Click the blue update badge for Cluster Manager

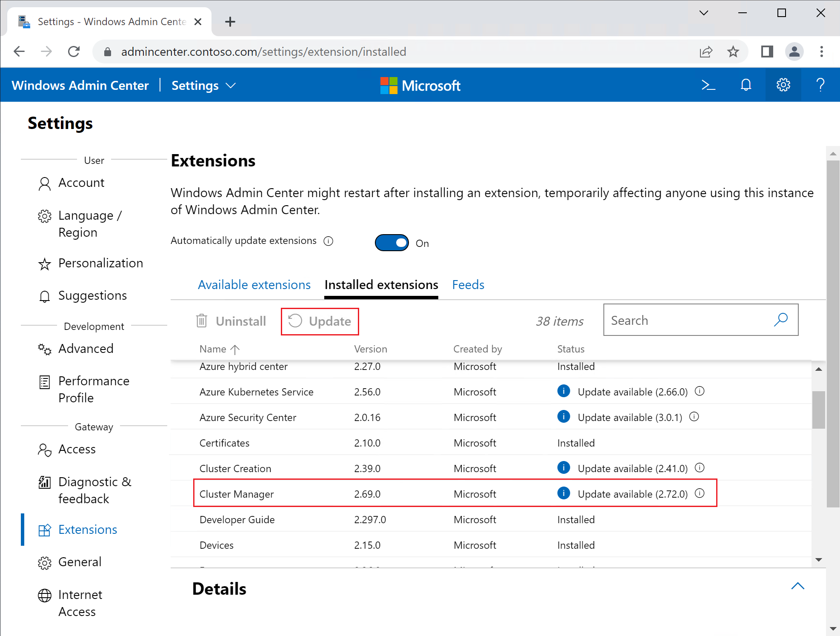pos(563,493)
